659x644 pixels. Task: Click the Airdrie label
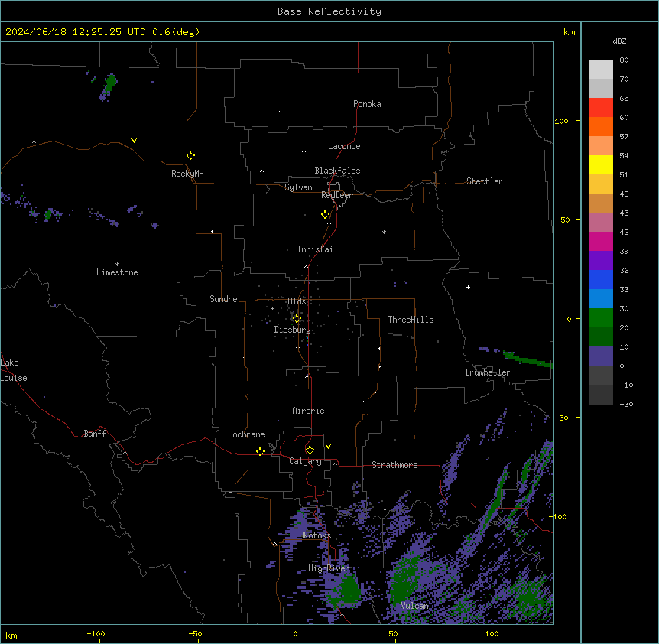click(308, 411)
